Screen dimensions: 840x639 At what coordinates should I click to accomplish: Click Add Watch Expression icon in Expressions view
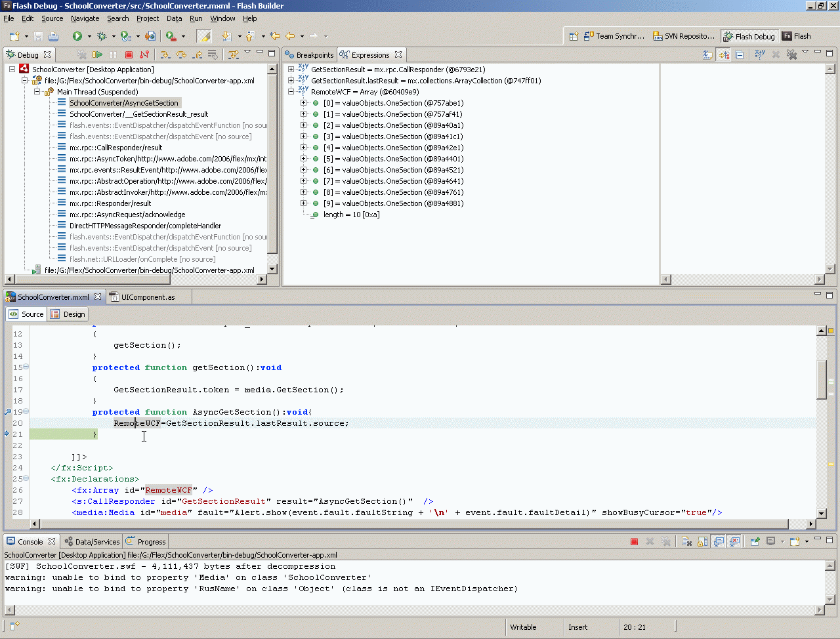(x=760, y=55)
